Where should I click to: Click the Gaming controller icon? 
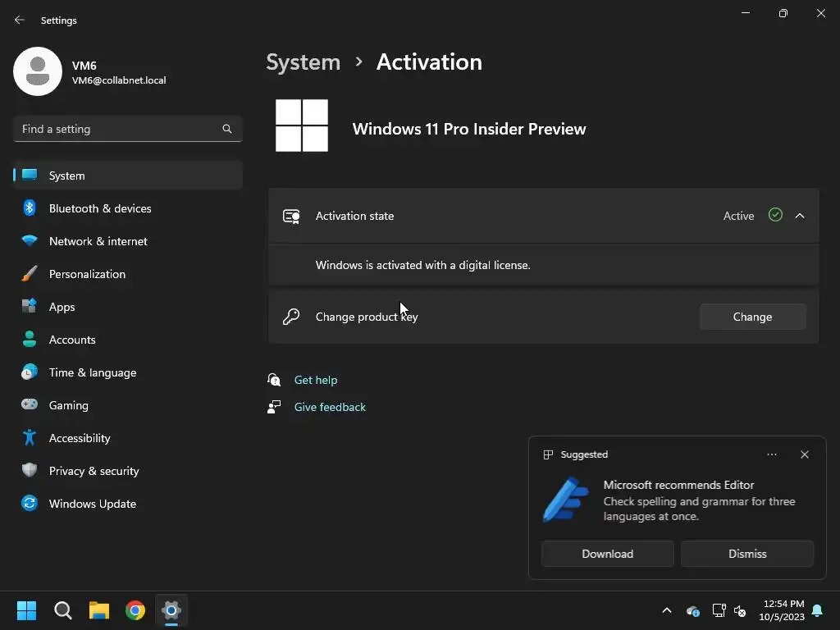tap(30, 404)
